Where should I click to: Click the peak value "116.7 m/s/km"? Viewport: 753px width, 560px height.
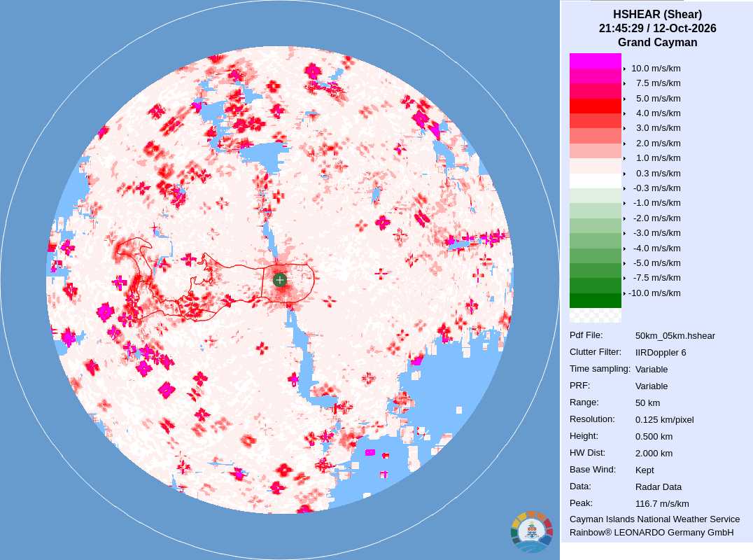click(x=662, y=504)
